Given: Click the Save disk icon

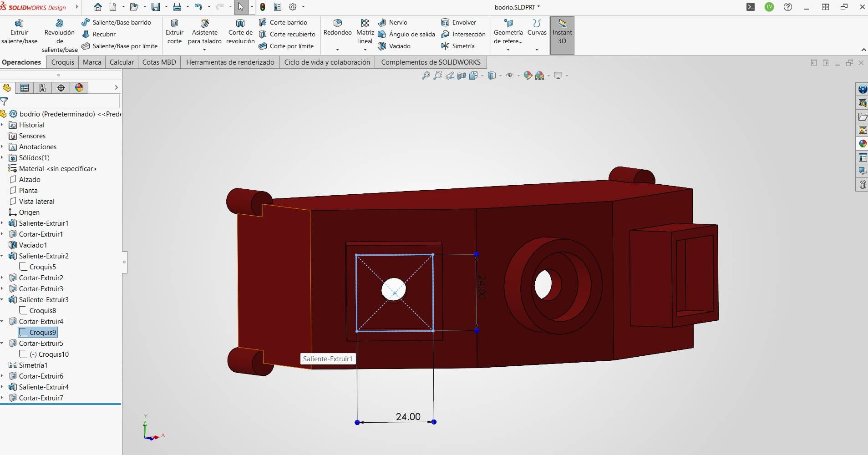Looking at the screenshot, I should pos(156,7).
